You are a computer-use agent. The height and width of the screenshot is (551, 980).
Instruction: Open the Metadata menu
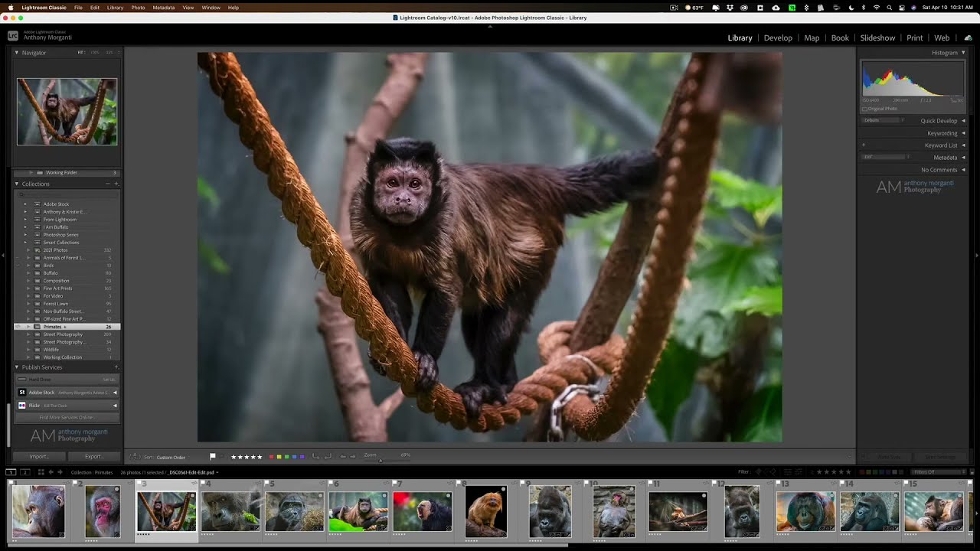(163, 8)
